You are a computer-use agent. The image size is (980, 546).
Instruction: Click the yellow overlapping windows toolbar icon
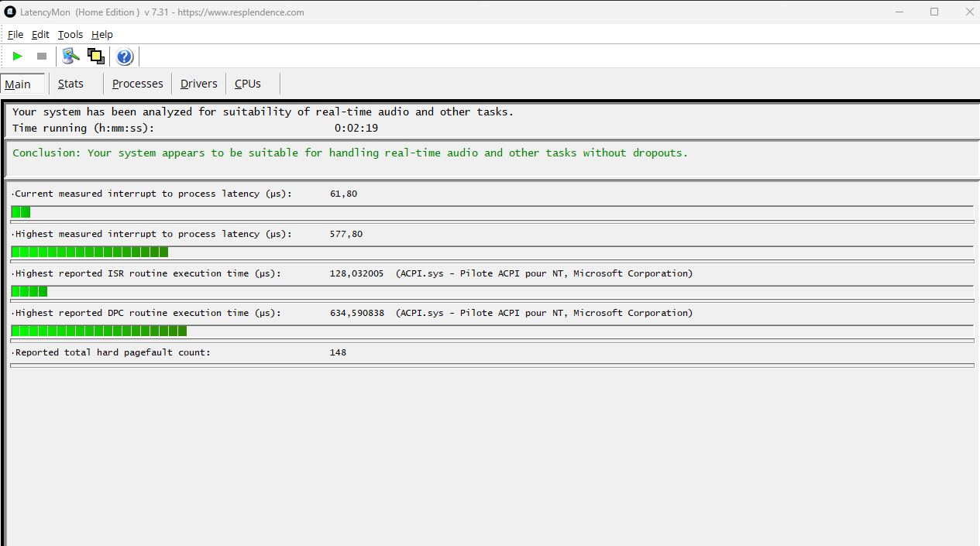(x=96, y=56)
